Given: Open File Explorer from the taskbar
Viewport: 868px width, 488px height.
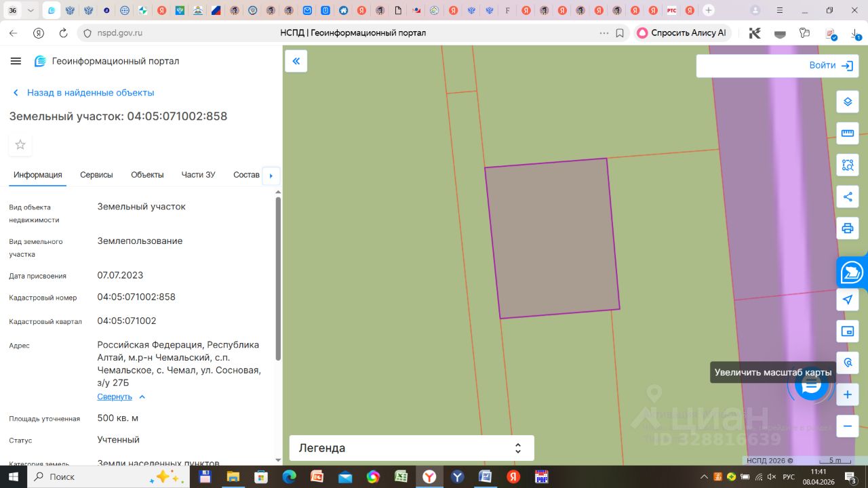Looking at the screenshot, I should (233, 476).
